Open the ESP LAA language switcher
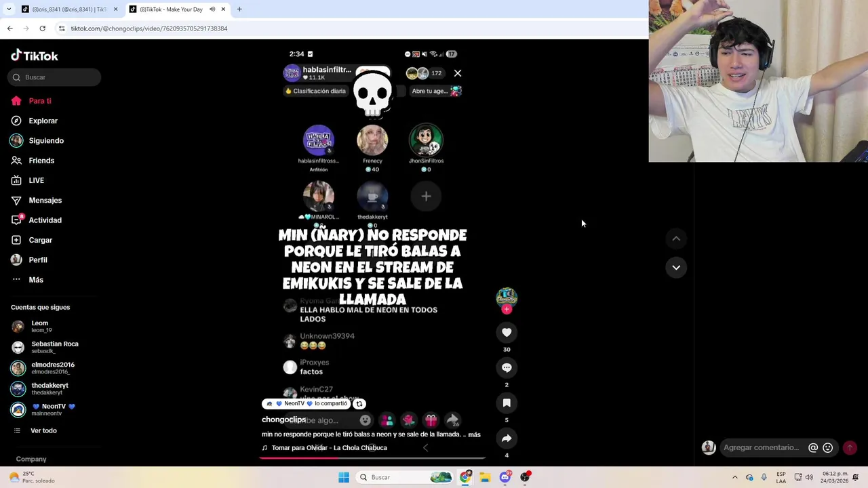 point(781,477)
